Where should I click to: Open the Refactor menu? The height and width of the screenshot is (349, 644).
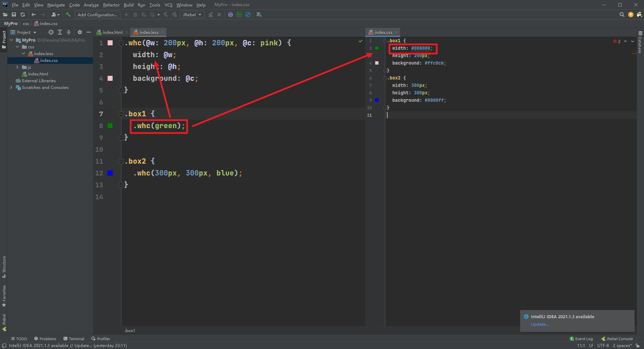111,5
